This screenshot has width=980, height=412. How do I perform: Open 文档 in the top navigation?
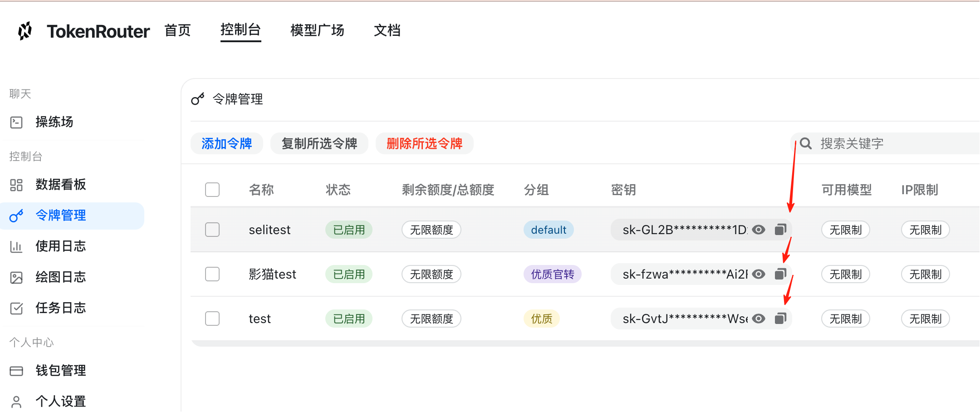click(387, 30)
